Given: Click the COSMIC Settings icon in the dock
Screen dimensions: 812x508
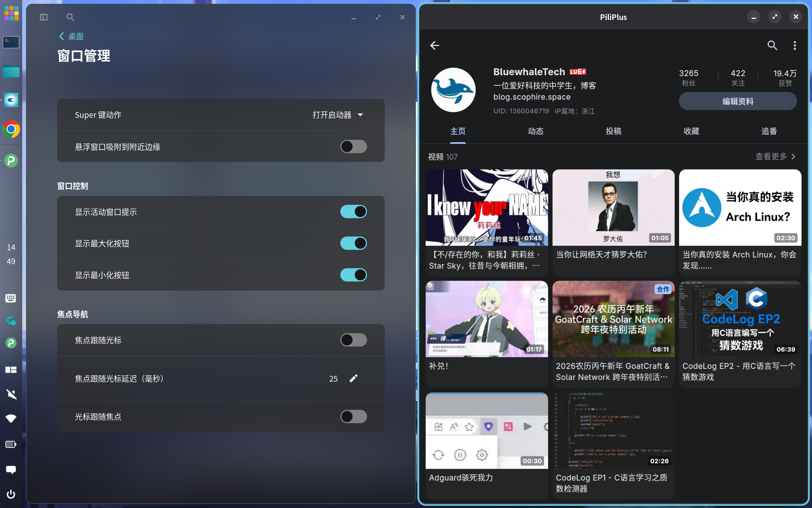Looking at the screenshot, I should [11, 100].
